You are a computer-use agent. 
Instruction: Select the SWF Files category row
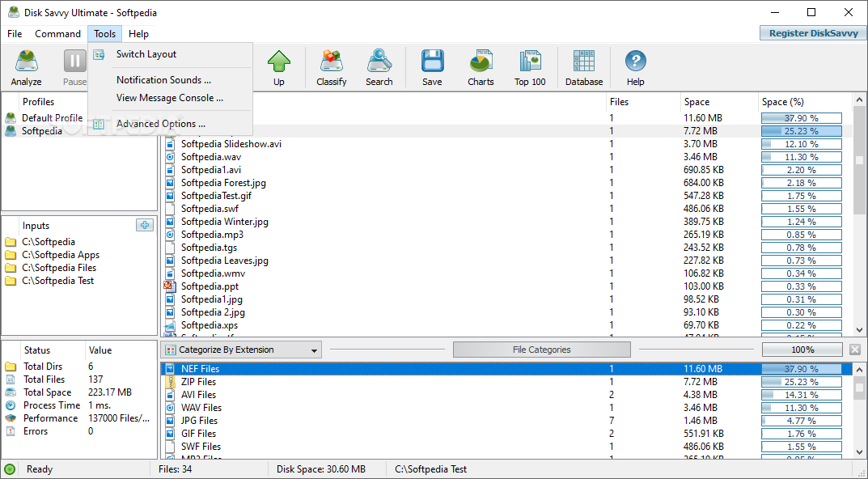(506, 447)
